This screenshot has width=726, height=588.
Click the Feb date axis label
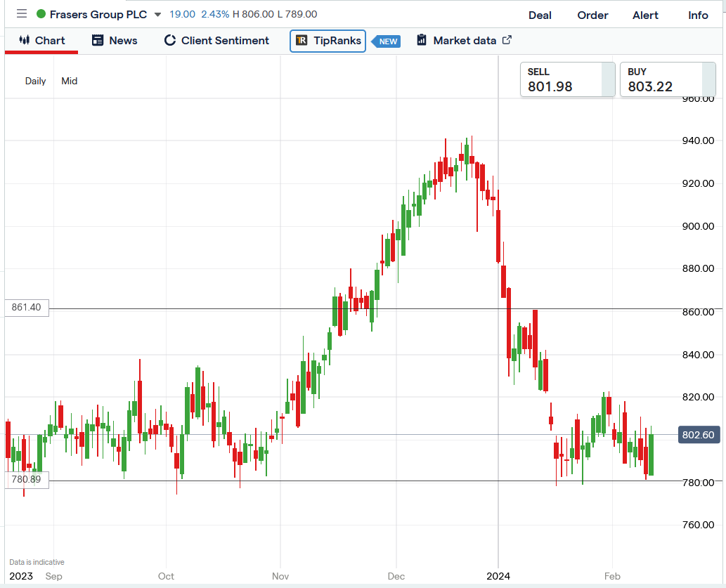click(x=612, y=577)
